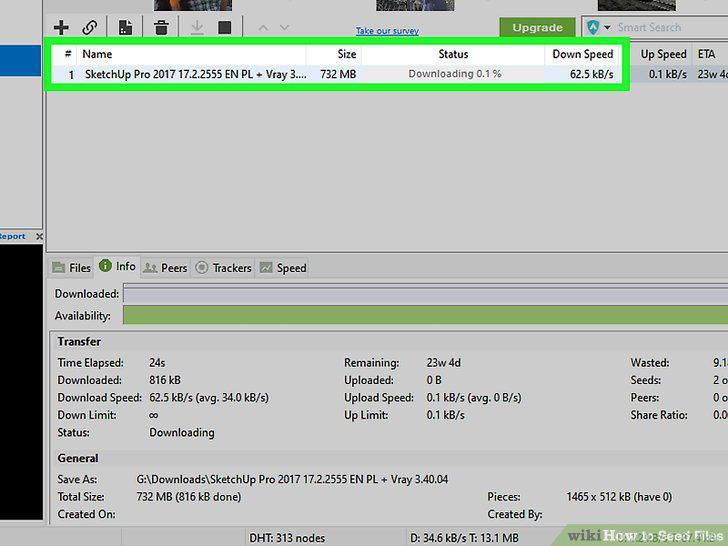Click the report link in sidebar
The width and height of the screenshot is (728, 546).
(x=13, y=236)
